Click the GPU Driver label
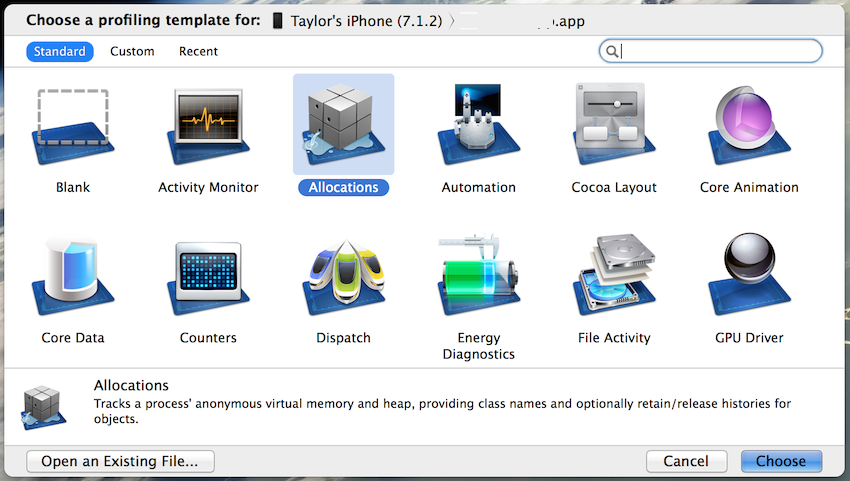The width and height of the screenshot is (850, 481). [749, 338]
